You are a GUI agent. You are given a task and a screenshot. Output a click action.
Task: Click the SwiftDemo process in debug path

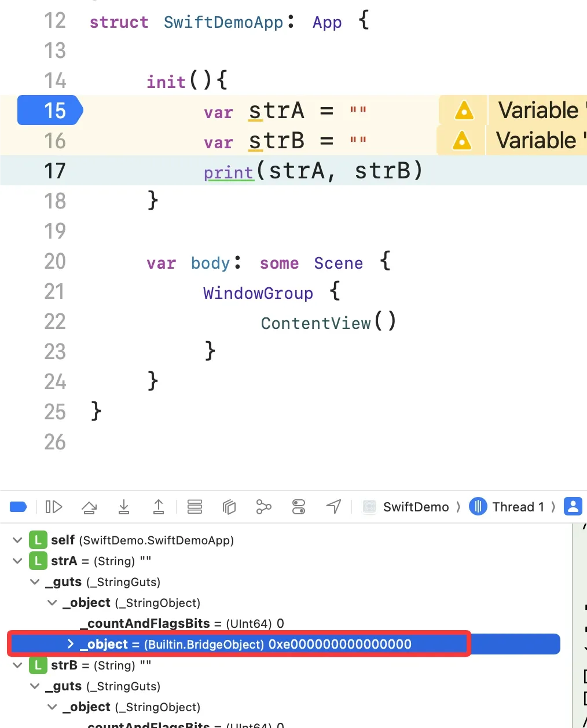click(x=406, y=507)
